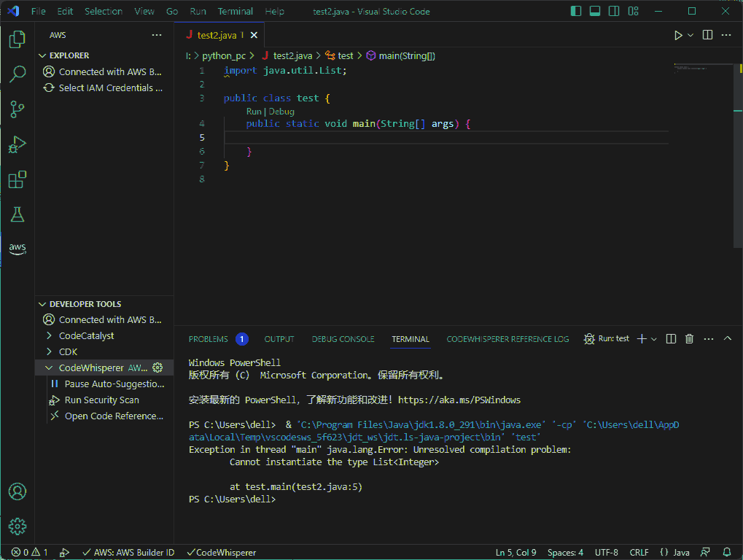743x560 pixels.
Task: Click Run Security Scan
Action: point(102,400)
